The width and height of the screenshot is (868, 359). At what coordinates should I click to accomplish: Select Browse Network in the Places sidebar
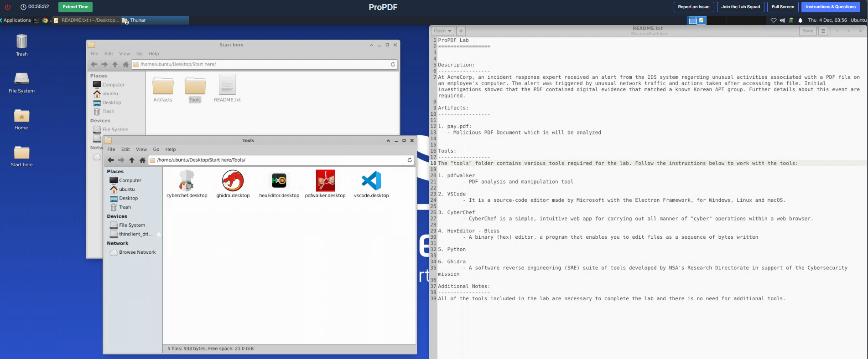137,252
